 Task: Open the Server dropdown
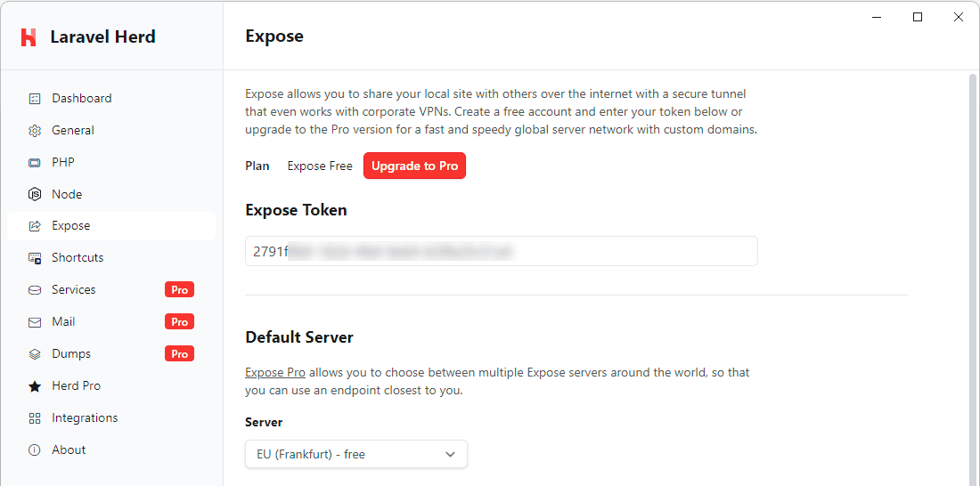pyautogui.click(x=356, y=454)
